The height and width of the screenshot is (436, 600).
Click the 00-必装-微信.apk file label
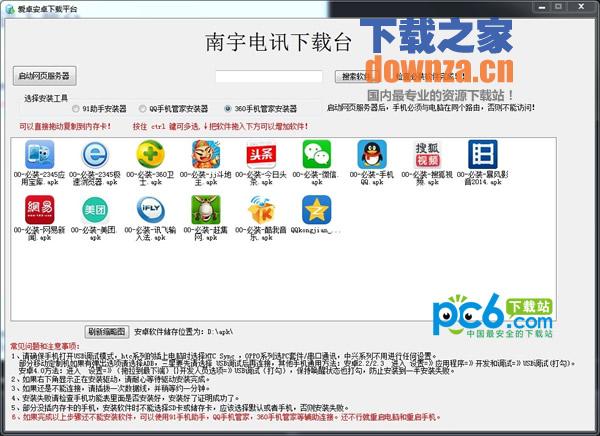316,178
